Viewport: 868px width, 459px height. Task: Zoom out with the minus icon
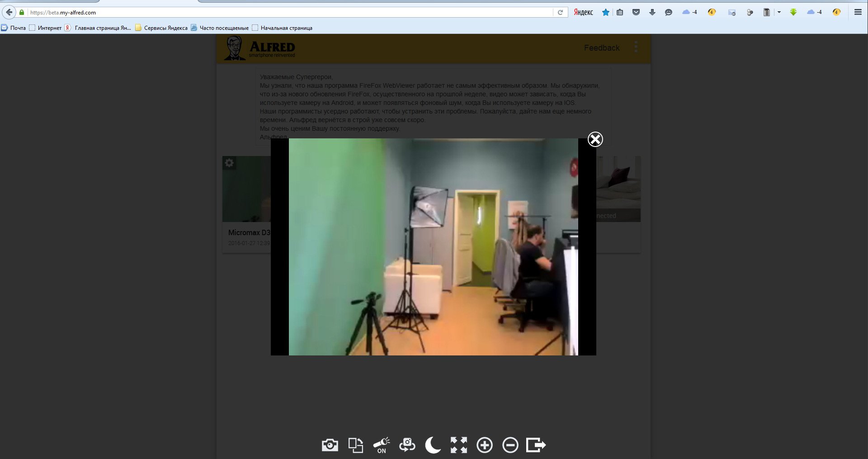coord(510,445)
